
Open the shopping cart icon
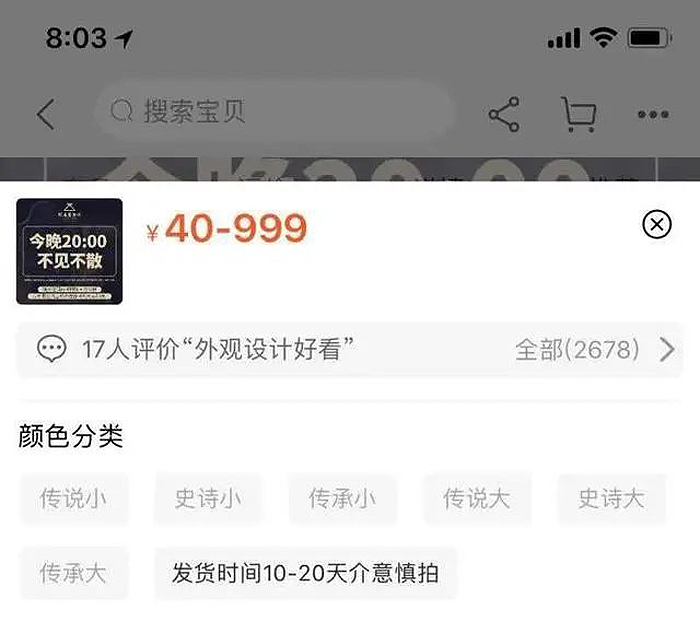click(x=578, y=114)
